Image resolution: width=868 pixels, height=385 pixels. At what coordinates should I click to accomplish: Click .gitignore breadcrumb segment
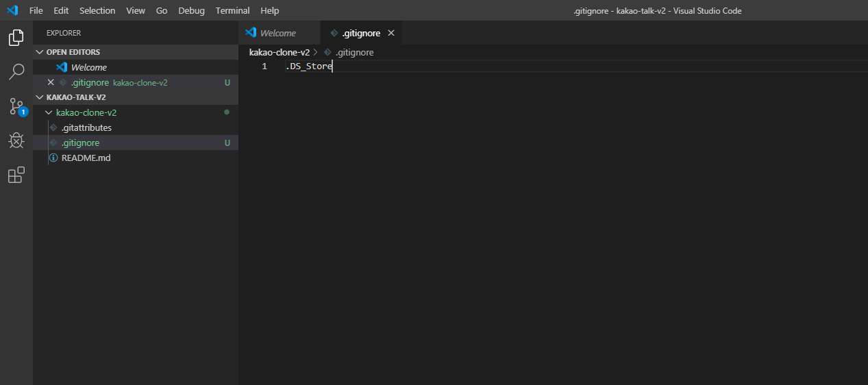(354, 52)
